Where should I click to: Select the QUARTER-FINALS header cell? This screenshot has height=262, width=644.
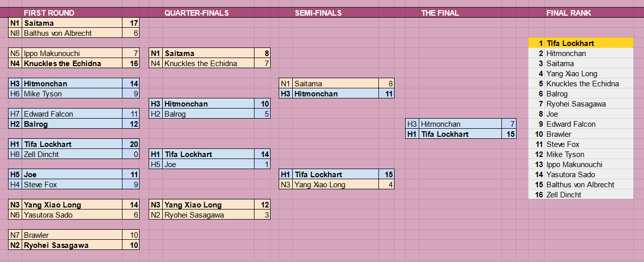[197, 13]
